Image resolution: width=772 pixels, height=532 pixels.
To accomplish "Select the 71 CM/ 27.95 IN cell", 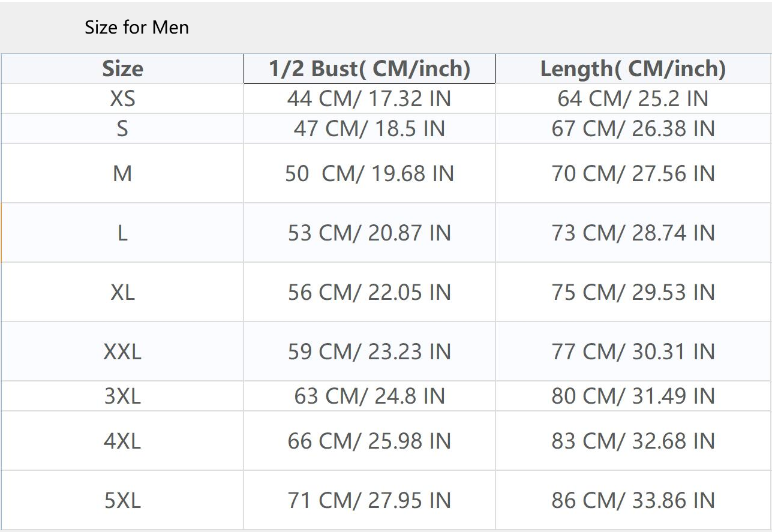I will [370, 500].
